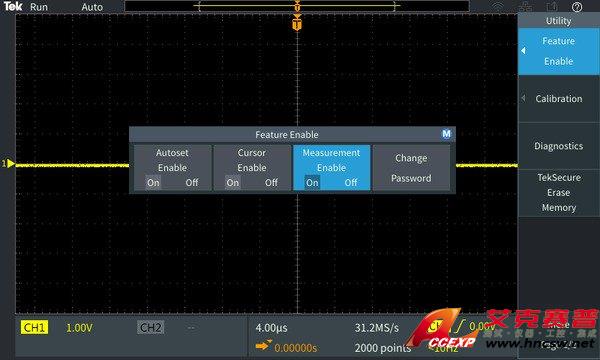Click the CH1 1.00V vertical scale readout
The height and width of the screenshot is (360, 600).
click(79, 328)
